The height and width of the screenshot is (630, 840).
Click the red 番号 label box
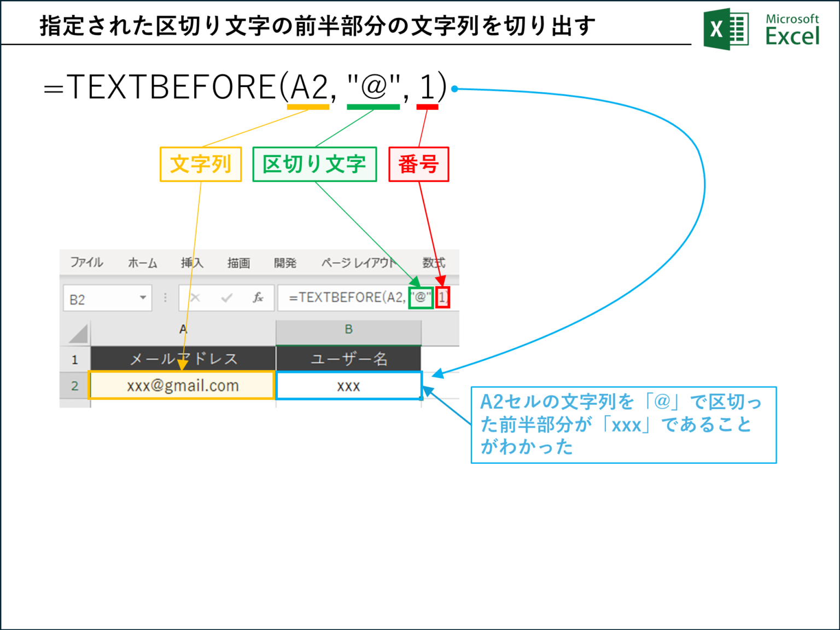click(418, 164)
